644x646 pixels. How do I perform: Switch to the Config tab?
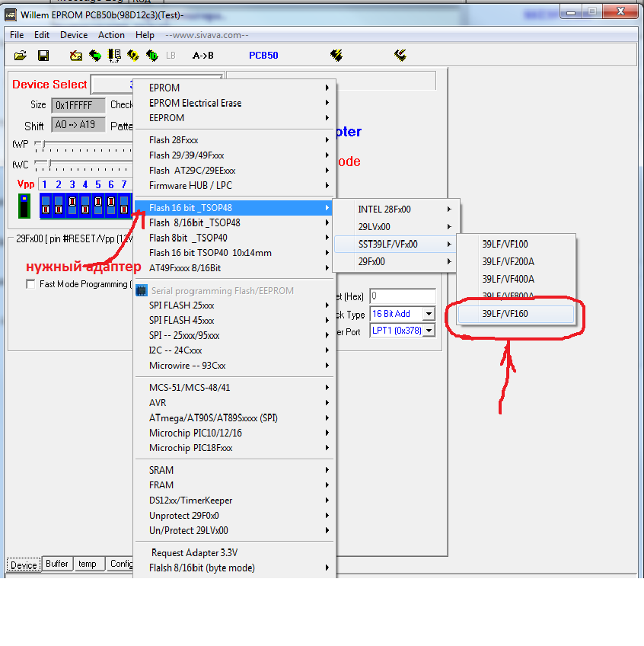tap(120, 564)
